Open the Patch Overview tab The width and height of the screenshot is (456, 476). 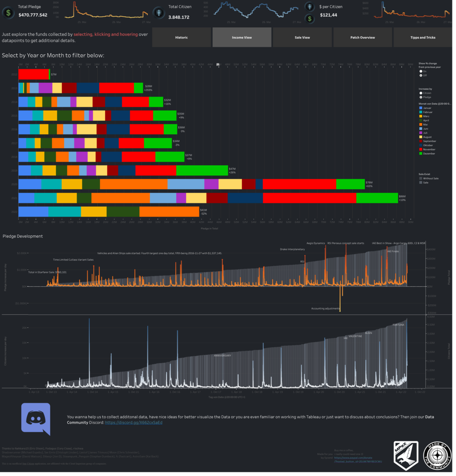[x=363, y=38]
